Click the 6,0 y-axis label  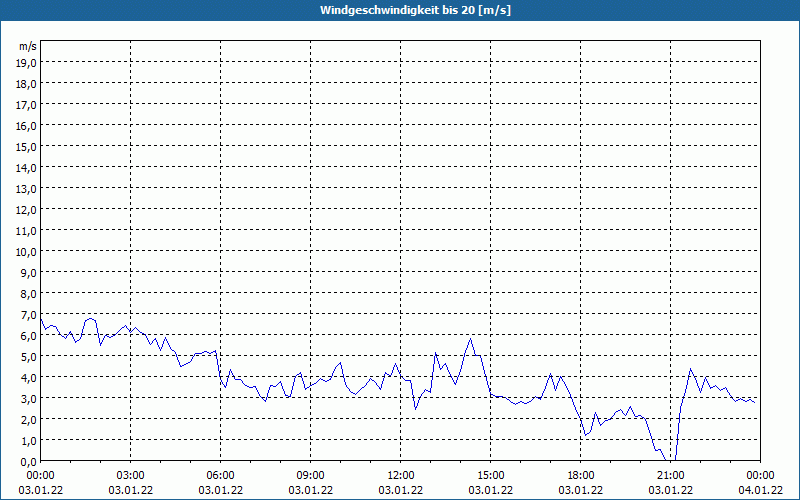tap(28, 336)
